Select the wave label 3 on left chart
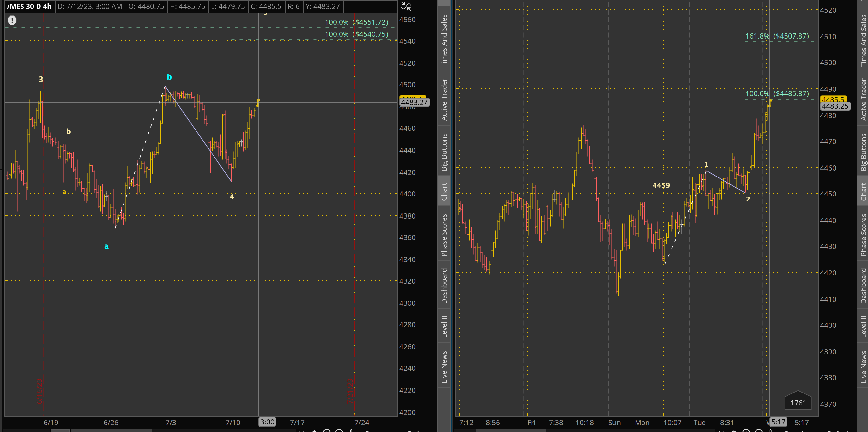The image size is (868, 432). click(x=41, y=80)
